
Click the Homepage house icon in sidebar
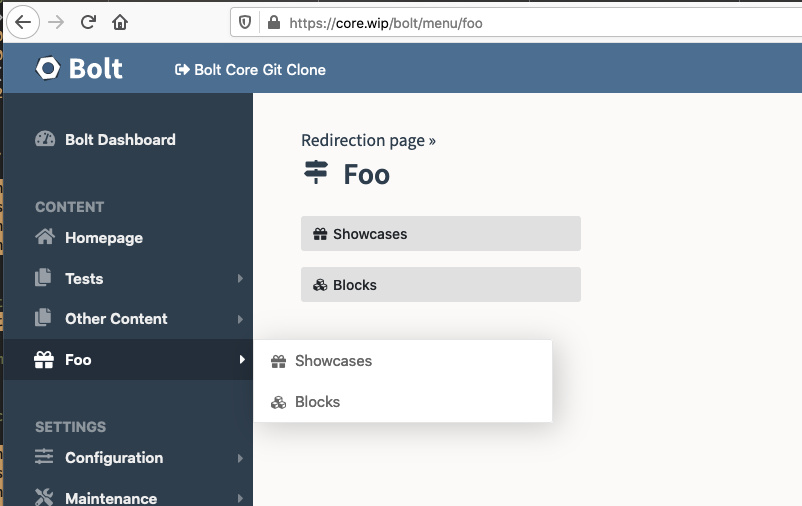pyautogui.click(x=45, y=237)
